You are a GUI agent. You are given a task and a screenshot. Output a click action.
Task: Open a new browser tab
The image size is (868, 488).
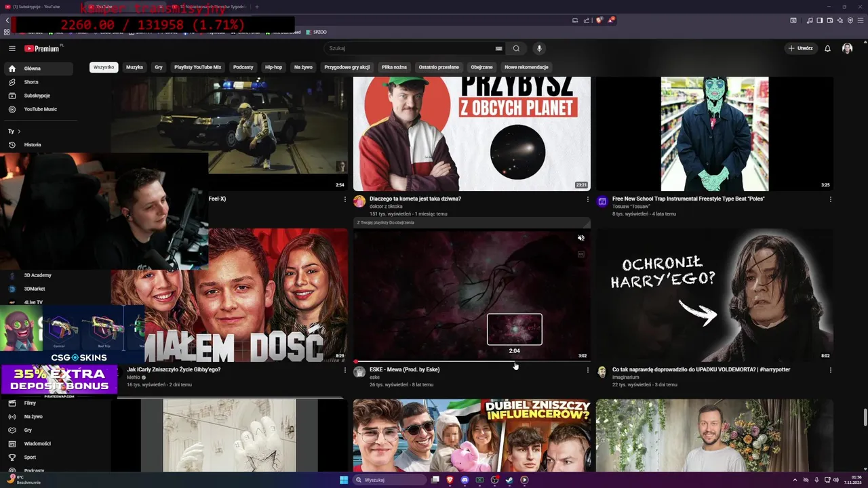click(256, 7)
